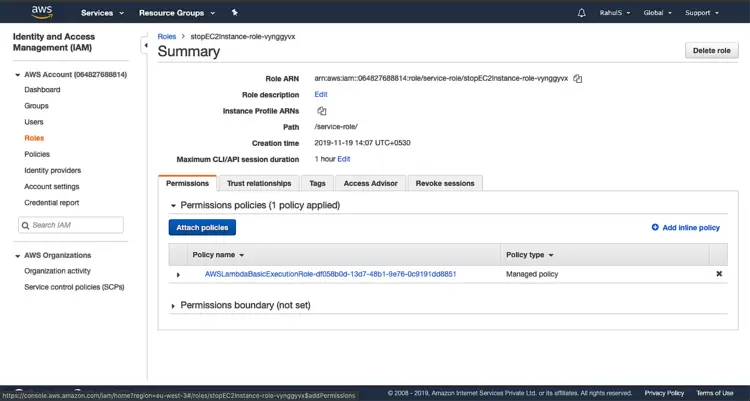The height and width of the screenshot is (401, 750).
Task: Open the Tags tab
Action: [317, 183]
